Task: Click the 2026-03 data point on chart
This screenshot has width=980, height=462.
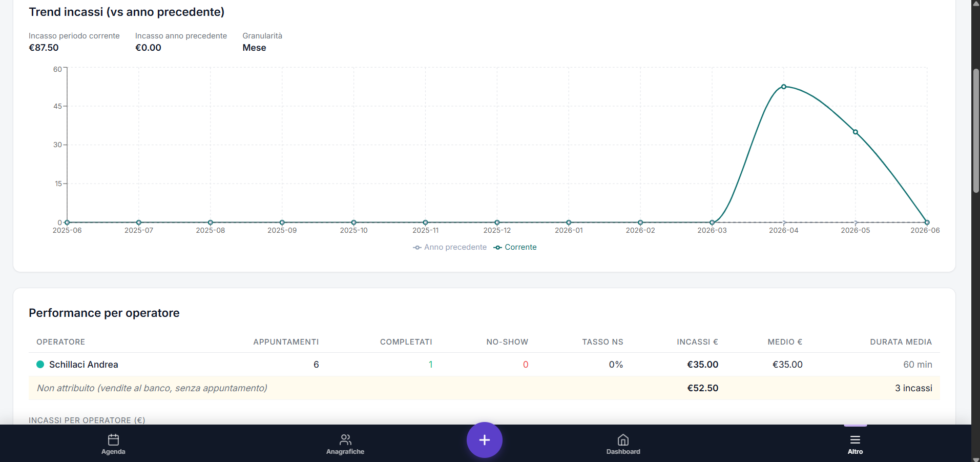Action: (712, 223)
